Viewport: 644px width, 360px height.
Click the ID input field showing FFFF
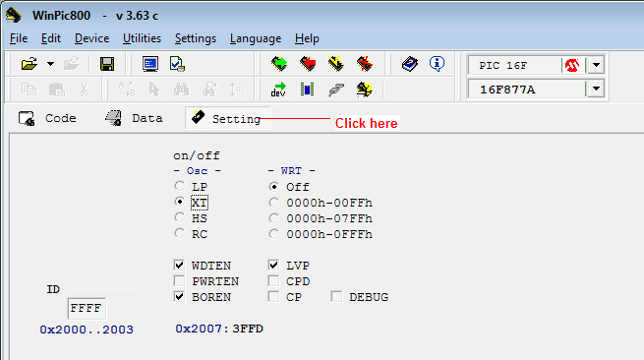(87, 308)
